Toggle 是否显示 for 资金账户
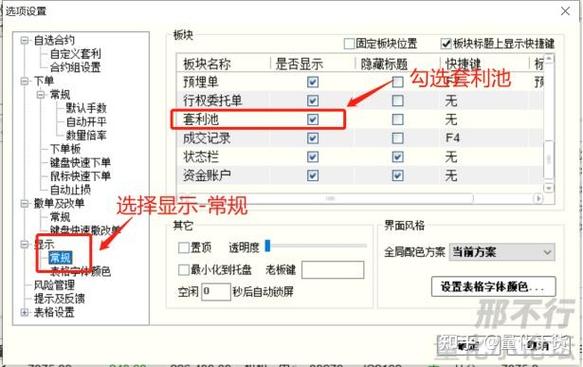Screen dimensions: 583x367 313,176
